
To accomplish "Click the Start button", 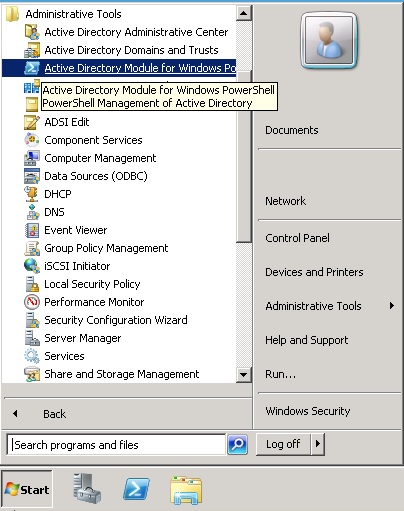I will point(27,489).
